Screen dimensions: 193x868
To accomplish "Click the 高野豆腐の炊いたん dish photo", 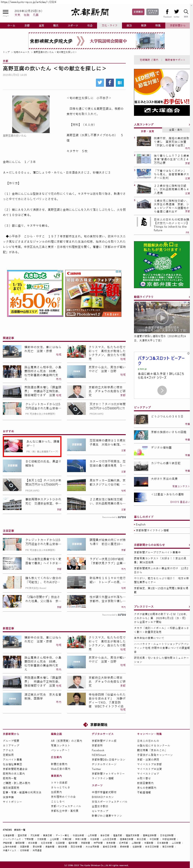I will click(31, 114).
